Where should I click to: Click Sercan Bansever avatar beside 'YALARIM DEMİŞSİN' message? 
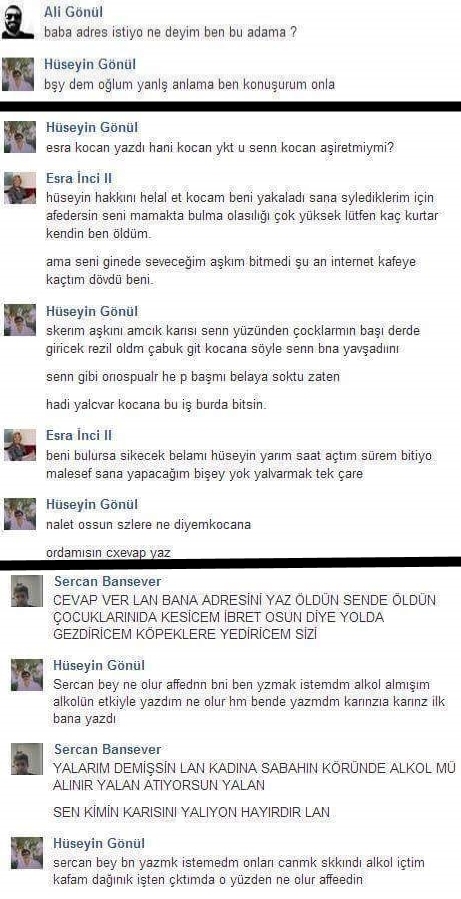pos(27,759)
